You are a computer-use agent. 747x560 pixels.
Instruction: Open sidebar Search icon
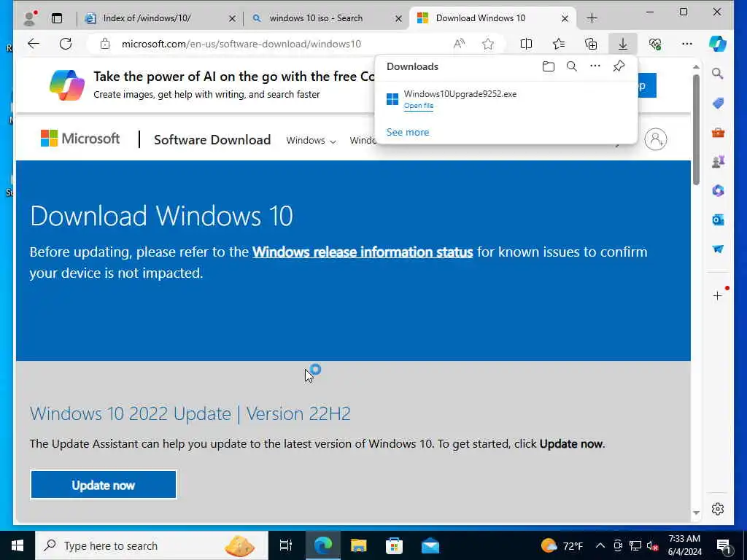tap(718, 74)
